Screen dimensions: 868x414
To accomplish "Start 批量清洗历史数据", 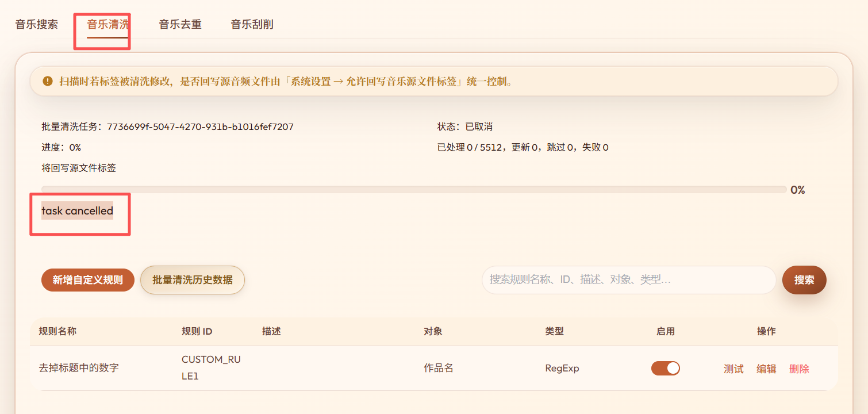I will pos(193,280).
